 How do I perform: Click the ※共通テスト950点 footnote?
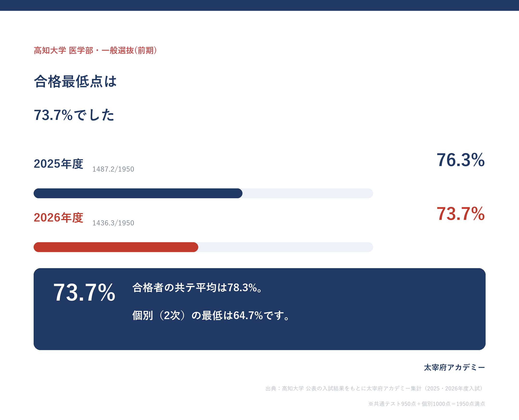(426, 404)
